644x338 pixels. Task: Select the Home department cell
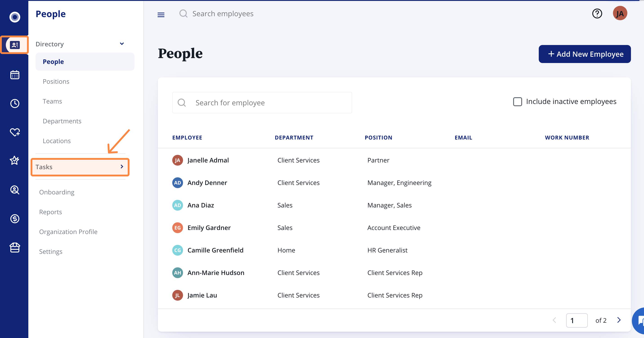coord(286,250)
